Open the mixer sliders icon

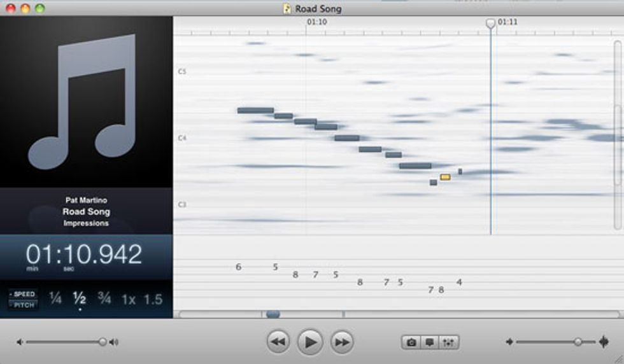pos(448,342)
